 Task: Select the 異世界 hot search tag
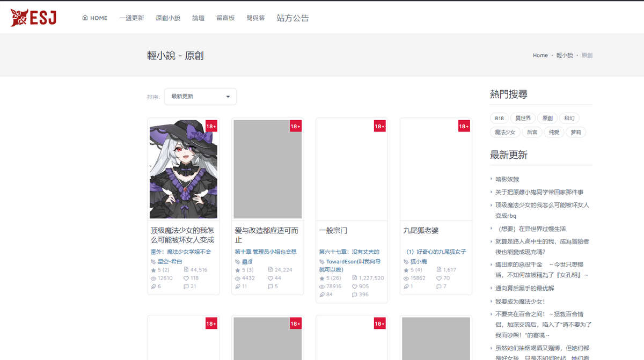click(523, 118)
